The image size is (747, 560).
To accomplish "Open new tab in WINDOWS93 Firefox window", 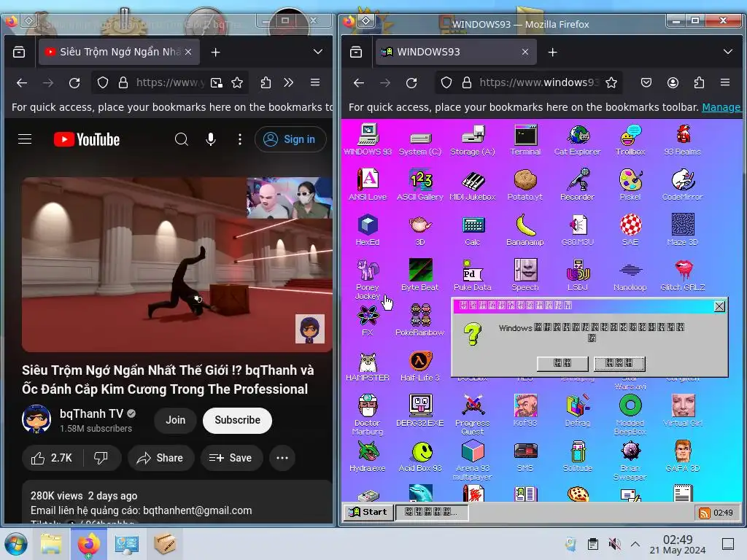I will pos(553,52).
